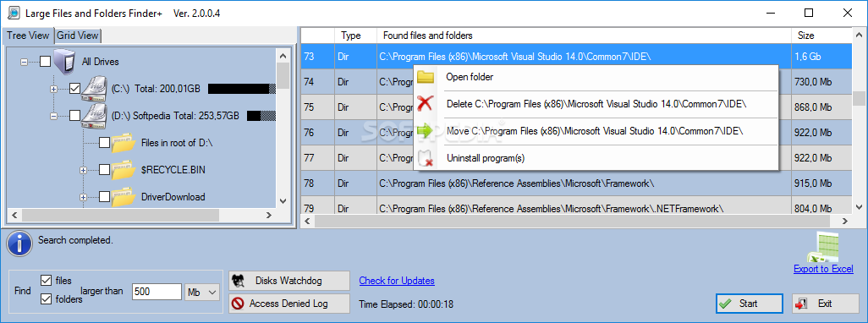Click the 868,0 Mb size cell

[x=821, y=107]
